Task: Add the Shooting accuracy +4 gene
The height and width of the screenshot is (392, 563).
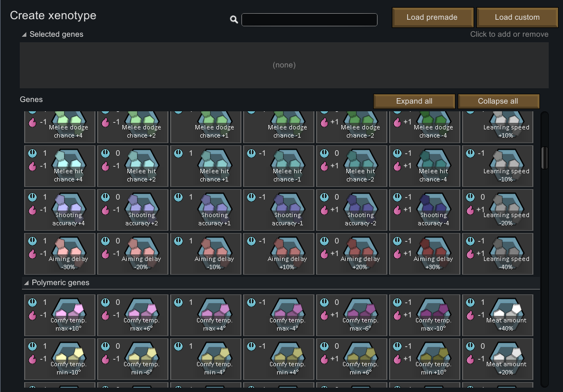Action: tap(60, 210)
